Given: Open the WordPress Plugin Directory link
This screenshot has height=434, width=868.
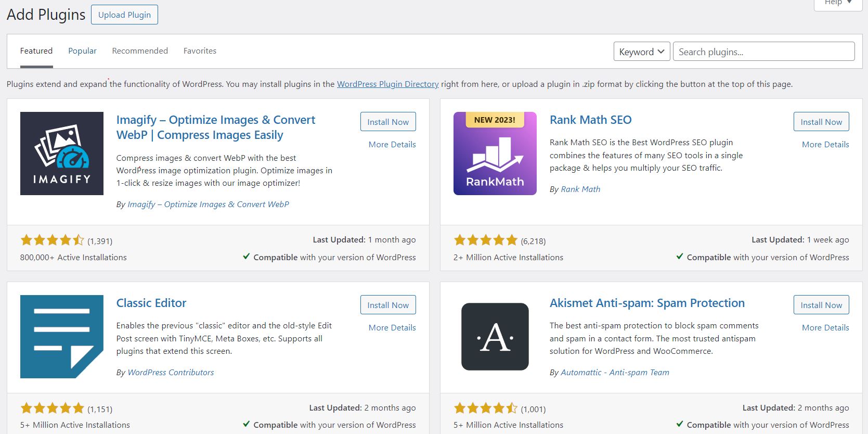Looking at the screenshot, I should click(388, 84).
